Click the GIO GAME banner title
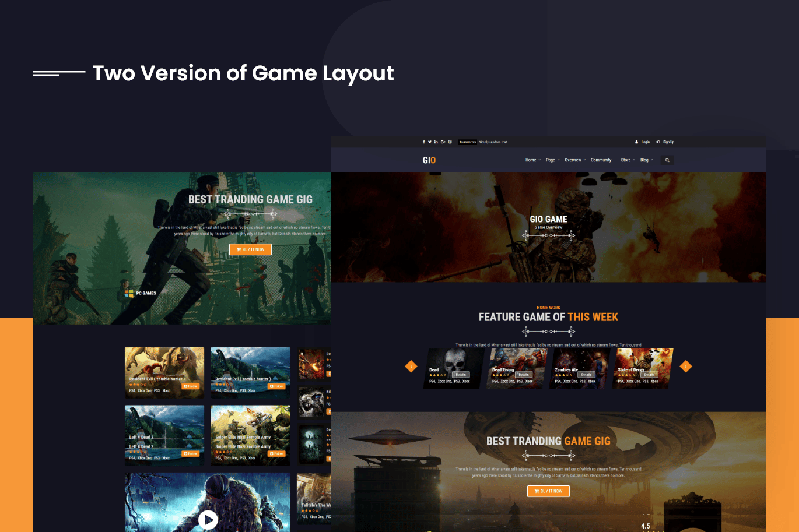799x532 pixels. 548,219
